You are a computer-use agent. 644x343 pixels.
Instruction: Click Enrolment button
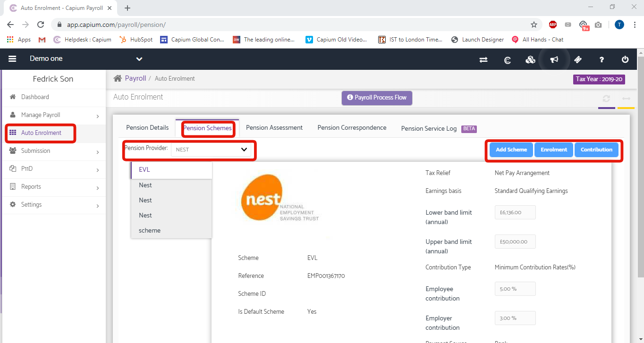click(x=554, y=150)
